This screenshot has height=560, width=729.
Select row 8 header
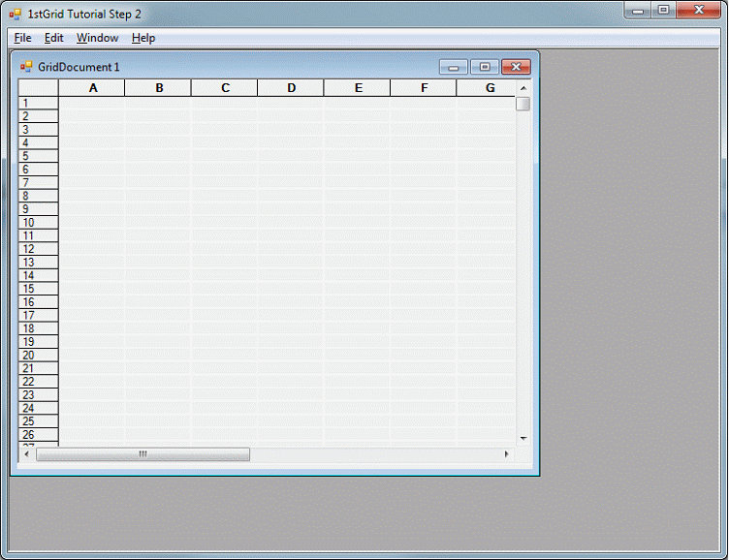pos(39,196)
